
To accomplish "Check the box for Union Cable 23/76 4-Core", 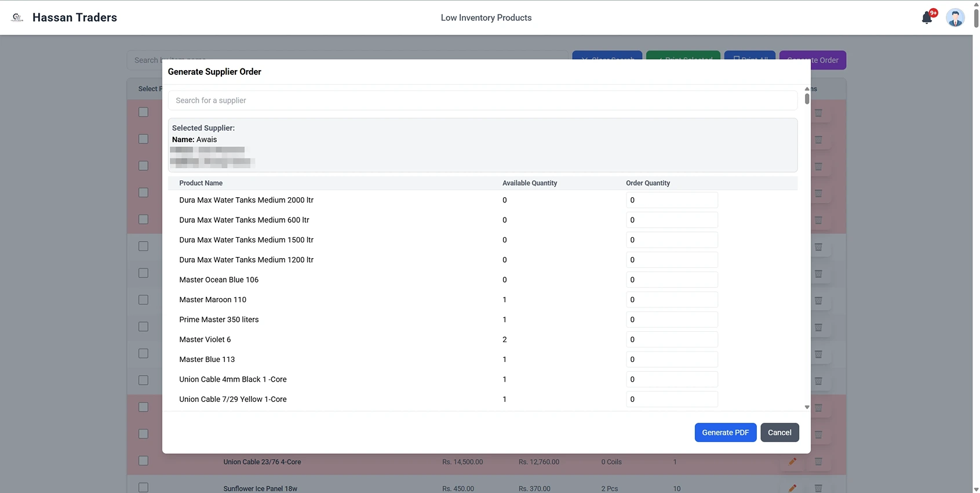I will (x=143, y=461).
